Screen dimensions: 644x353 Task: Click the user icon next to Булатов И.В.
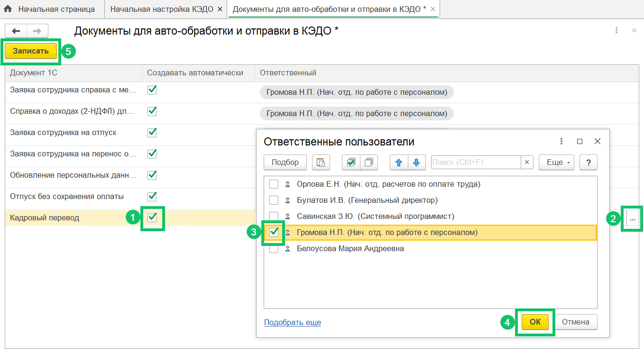(287, 200)
